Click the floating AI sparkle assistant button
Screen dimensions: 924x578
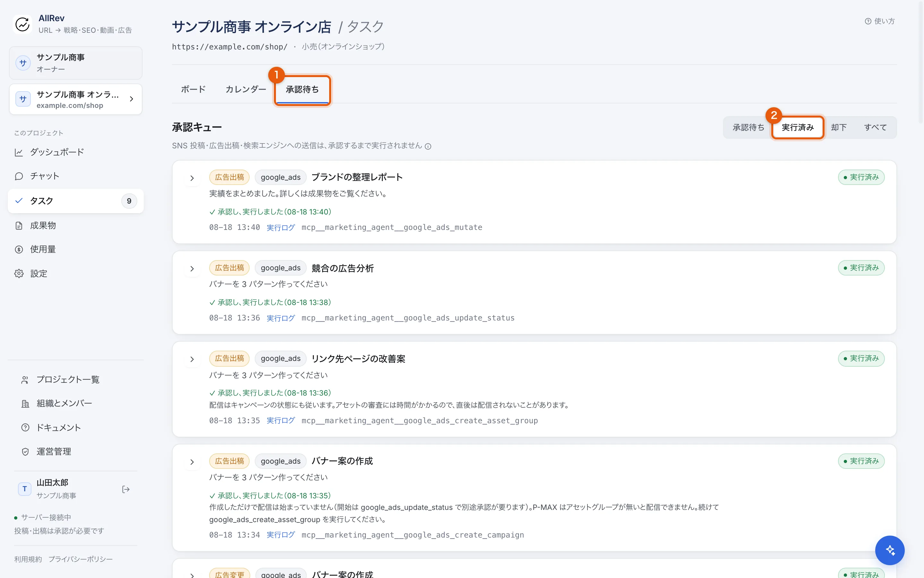click(890, 550)
